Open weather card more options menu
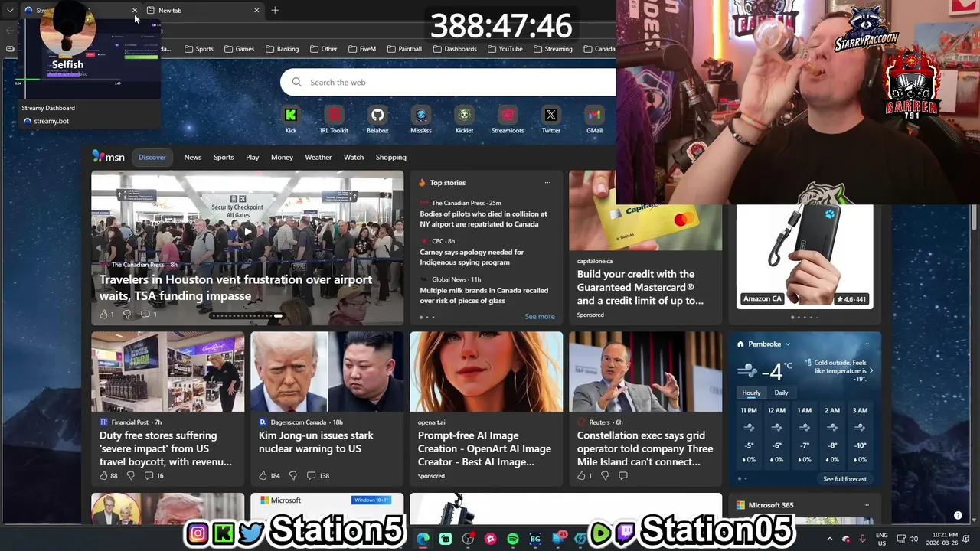Image resolution: width=980 pixels, height=551 pixels. pyautogui.click(x=866, y=344)
